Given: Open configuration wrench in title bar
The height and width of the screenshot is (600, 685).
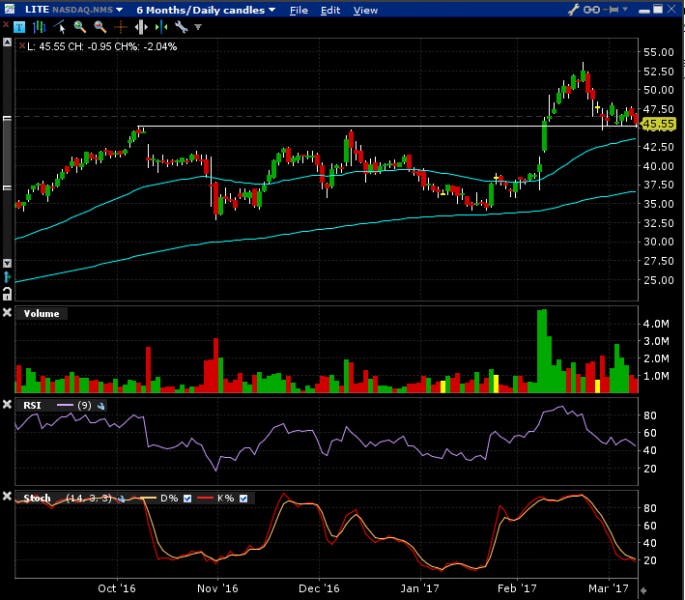Looking at the screenshot, I should click(x=573, y=10).
